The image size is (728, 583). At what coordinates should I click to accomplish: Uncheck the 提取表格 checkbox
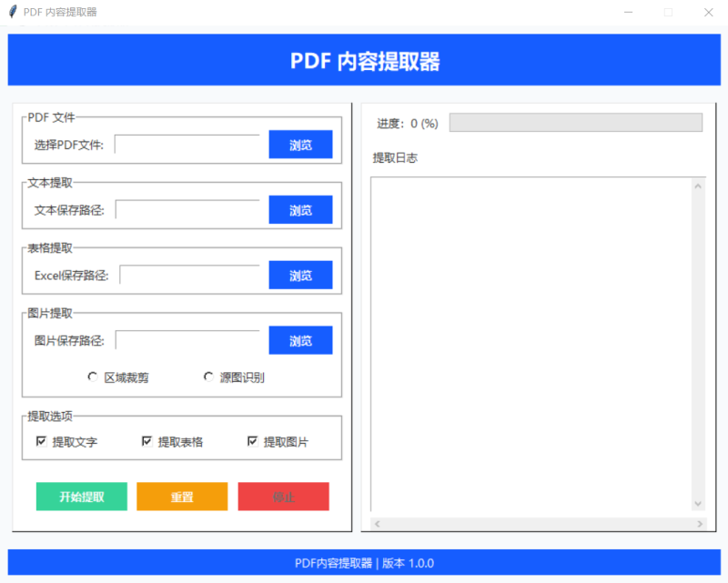pos(147,440)
